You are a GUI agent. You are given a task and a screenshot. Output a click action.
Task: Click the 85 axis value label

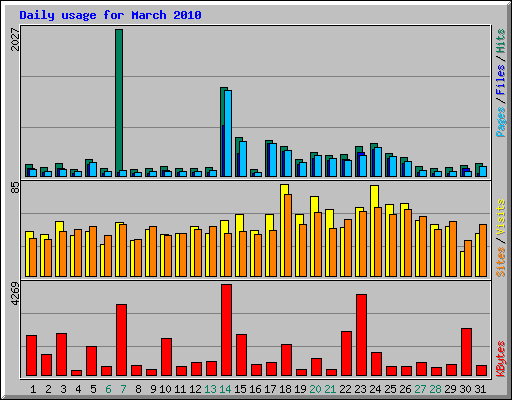(x=15, y=188)
